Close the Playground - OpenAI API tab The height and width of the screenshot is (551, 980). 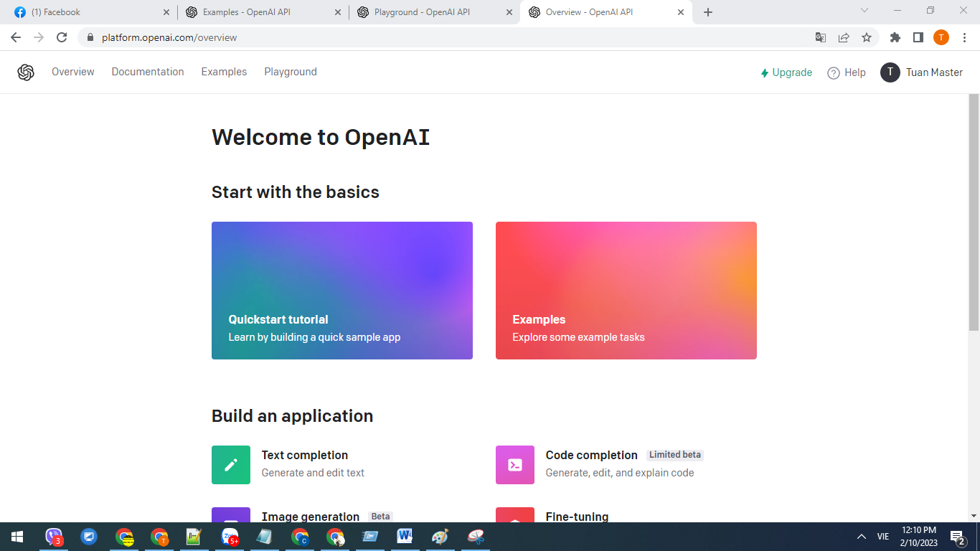[x=509, y=12]
